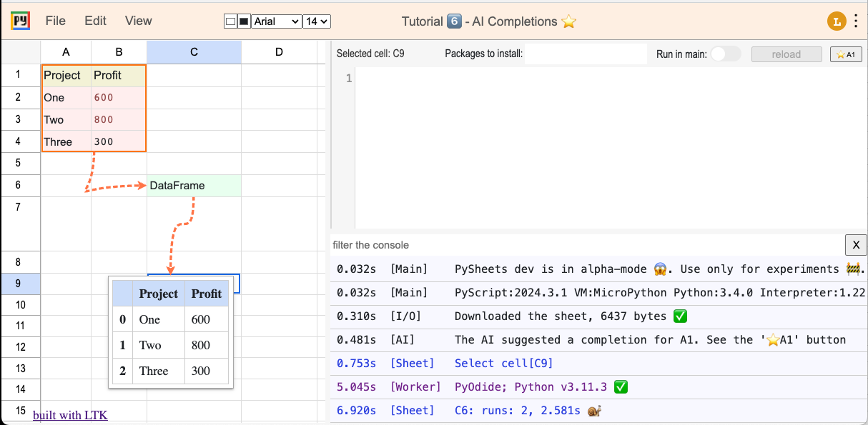
Task: Select the DataFrame cell C6
Action: 194,186
